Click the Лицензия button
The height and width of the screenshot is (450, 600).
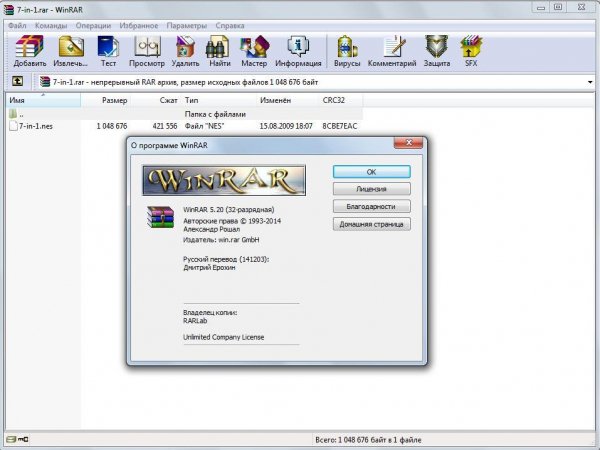pos(372,189)
